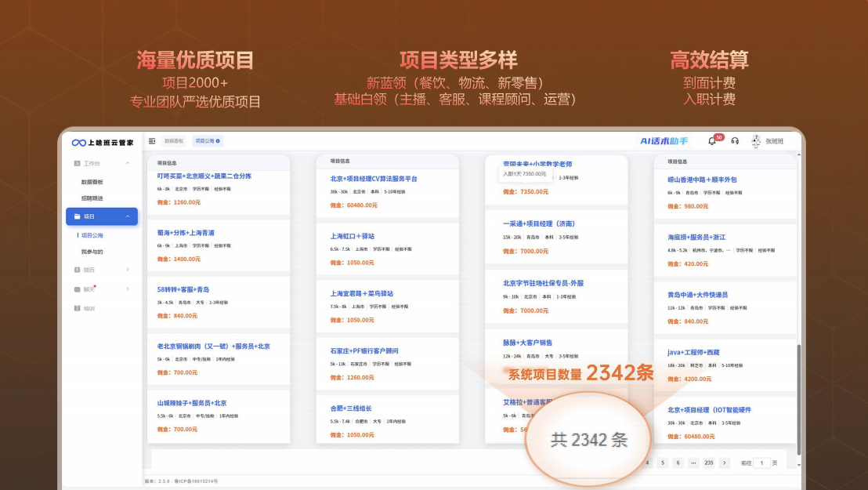Jump to page 235 in pagination

[708, 463]
